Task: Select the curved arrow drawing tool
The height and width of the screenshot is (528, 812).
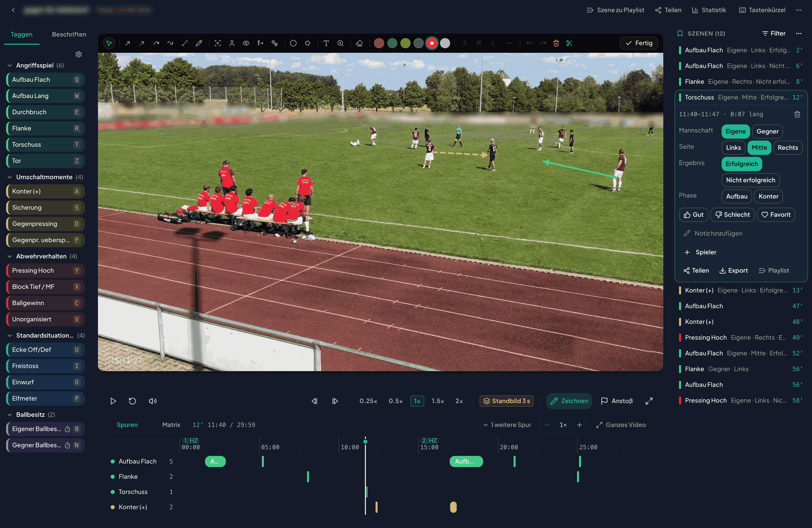Action: click(x=156, y=43)
